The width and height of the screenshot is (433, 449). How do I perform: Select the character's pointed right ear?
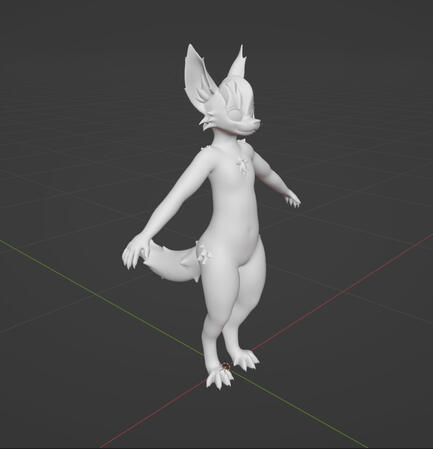(238, 64)
